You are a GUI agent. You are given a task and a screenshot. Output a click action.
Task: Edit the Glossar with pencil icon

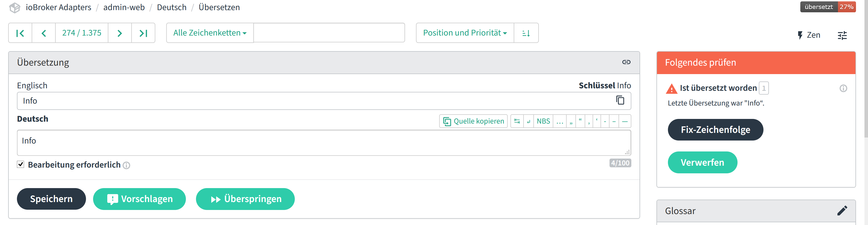click(x=842, y=211)
